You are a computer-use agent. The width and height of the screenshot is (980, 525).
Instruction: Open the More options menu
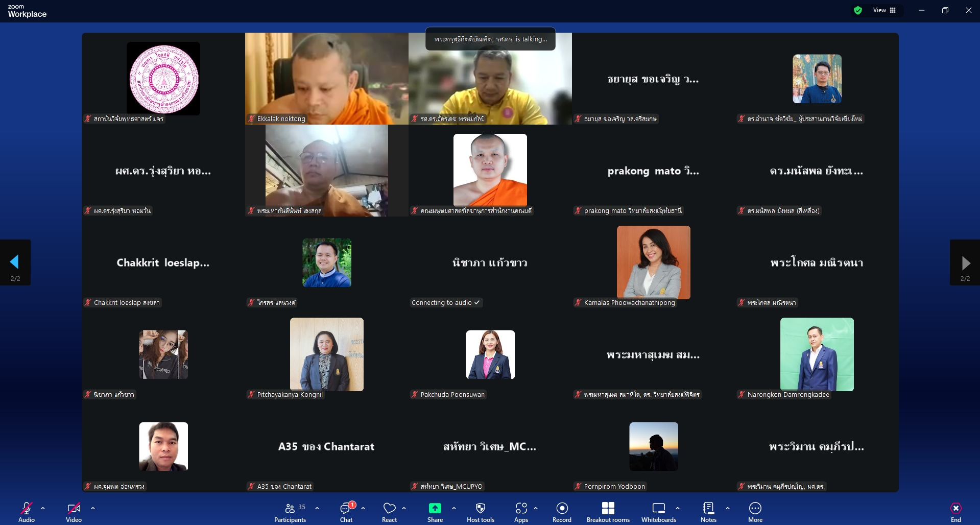coord(755,512)
